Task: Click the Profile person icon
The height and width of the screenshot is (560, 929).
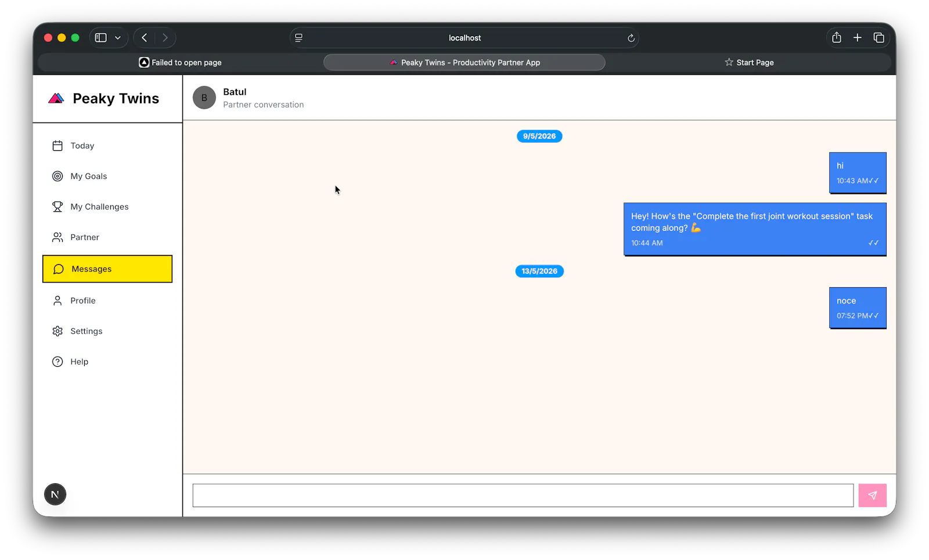Action: click(x=57, y=301)
